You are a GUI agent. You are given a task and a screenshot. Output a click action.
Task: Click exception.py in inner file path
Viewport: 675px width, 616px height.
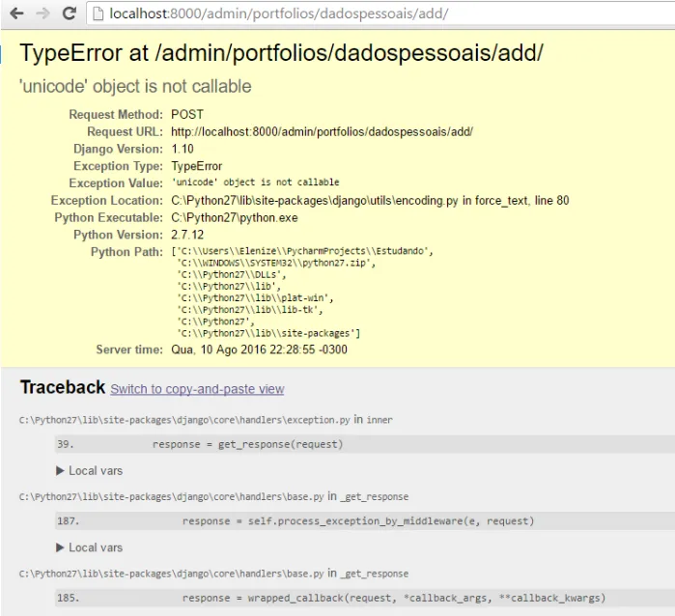tap(206, 420)
